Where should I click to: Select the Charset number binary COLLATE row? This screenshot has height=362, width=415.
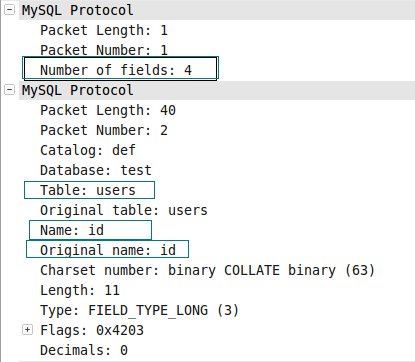[x=208, y=270]
